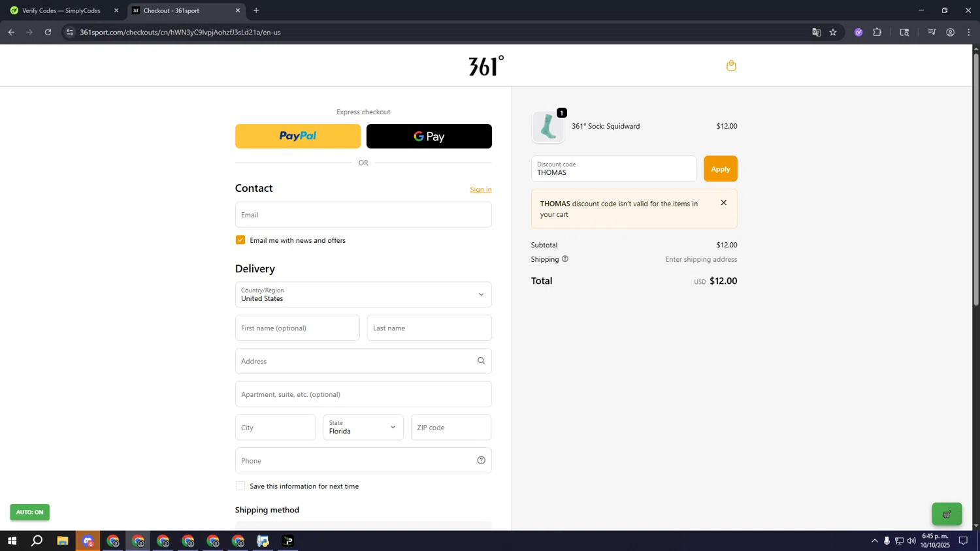Click the taskbar clock showing 6:45 p. m.
This screenshot has height=551, width=980.
(x=936, y=541)
